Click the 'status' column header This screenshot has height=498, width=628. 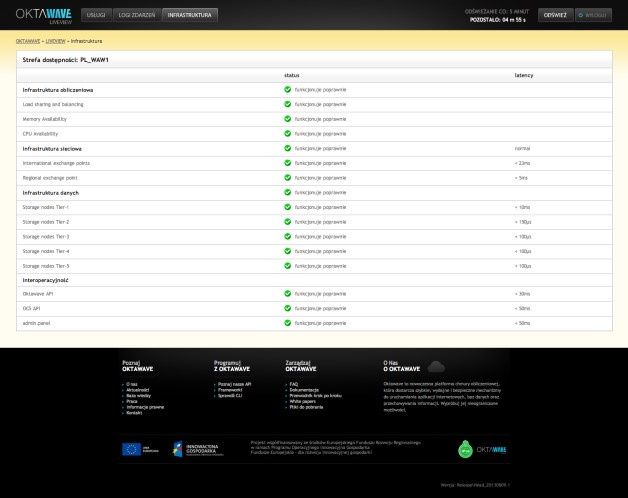click(292, 75)
